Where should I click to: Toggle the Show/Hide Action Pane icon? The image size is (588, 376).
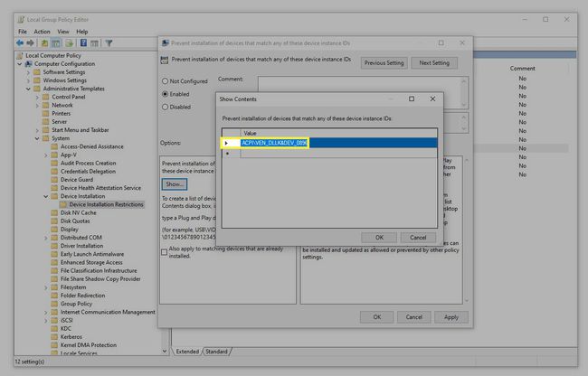[94, 43]
